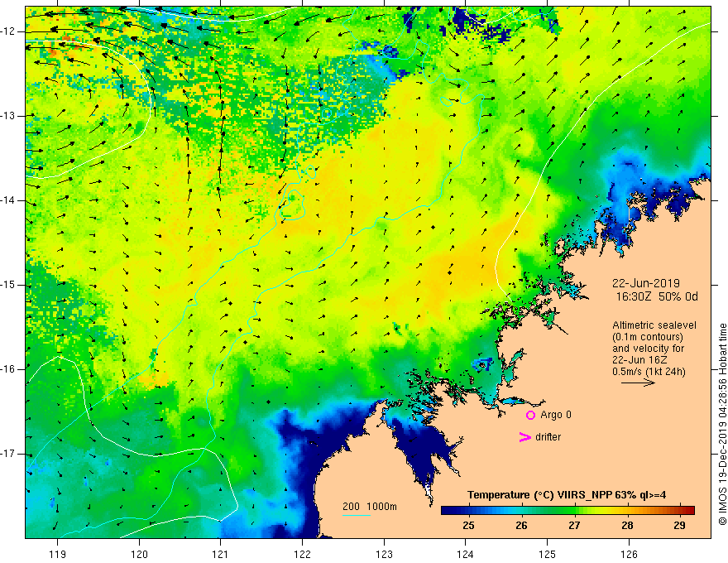
Task: Click the velocity scale arrow in legend
Action: (x=638, y=383)
